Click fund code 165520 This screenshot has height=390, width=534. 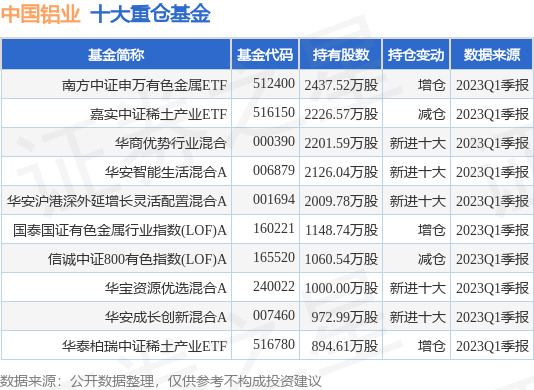click(x=274, y=258)
